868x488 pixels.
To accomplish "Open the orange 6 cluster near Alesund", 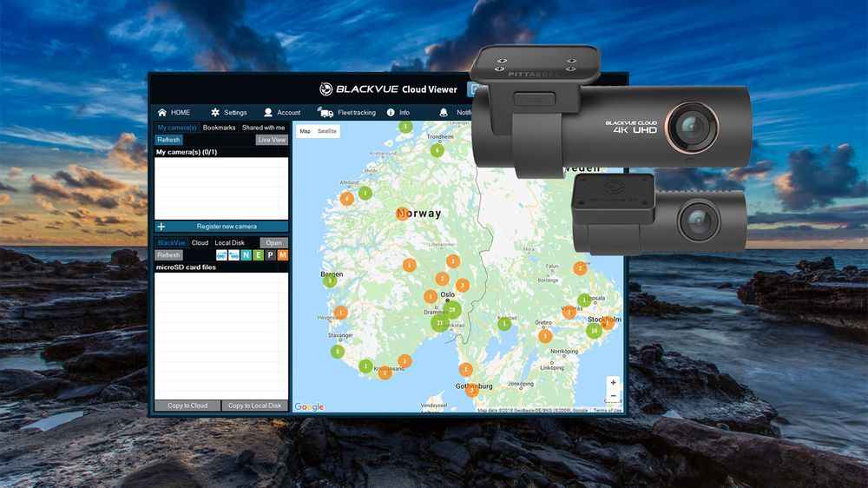I will (x=347, y=198).
